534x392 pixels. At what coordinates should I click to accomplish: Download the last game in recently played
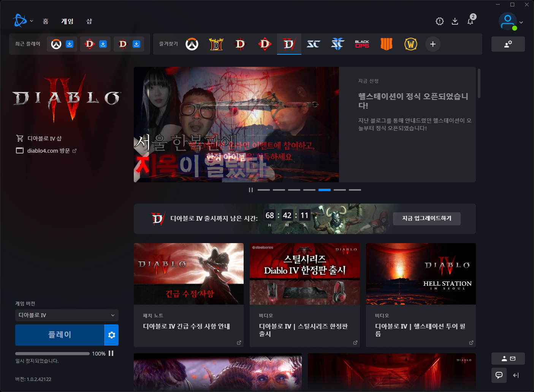coord(136,44)
